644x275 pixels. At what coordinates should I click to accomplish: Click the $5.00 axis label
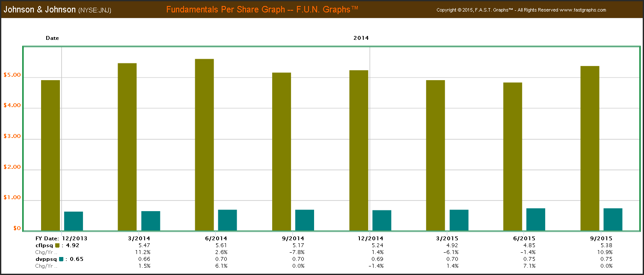(12, 75)
